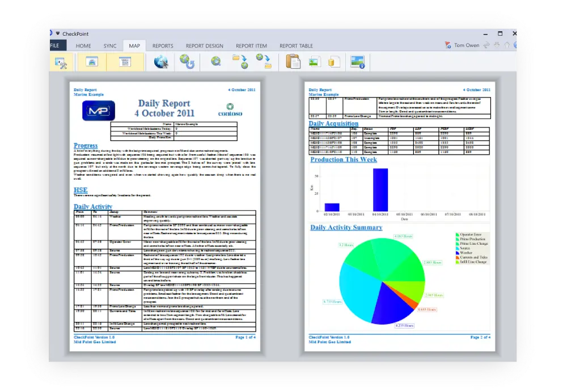This screenshot has height=392, width=567.
Task: Open the map tools wrench icon
Action: coord(61,62)
